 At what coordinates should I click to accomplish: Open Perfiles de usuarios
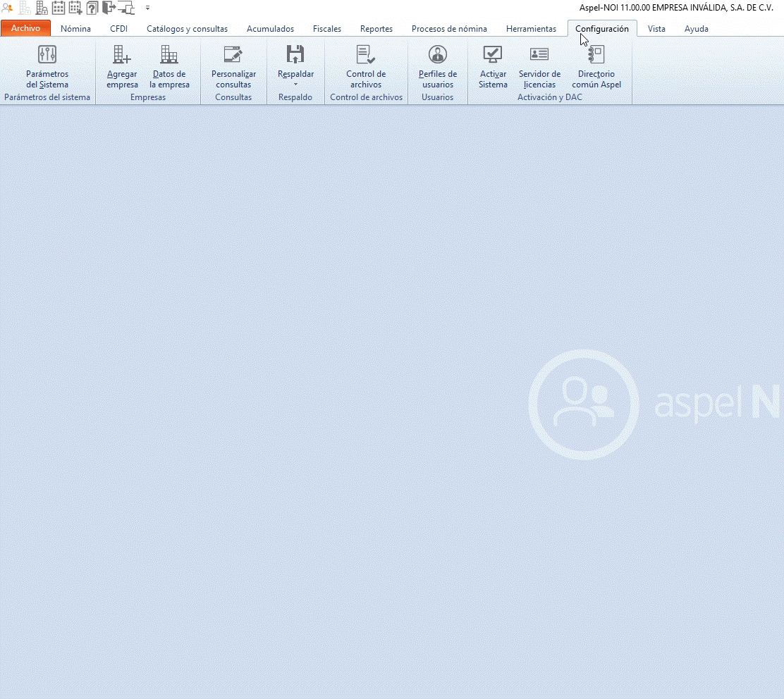point(438,67)
